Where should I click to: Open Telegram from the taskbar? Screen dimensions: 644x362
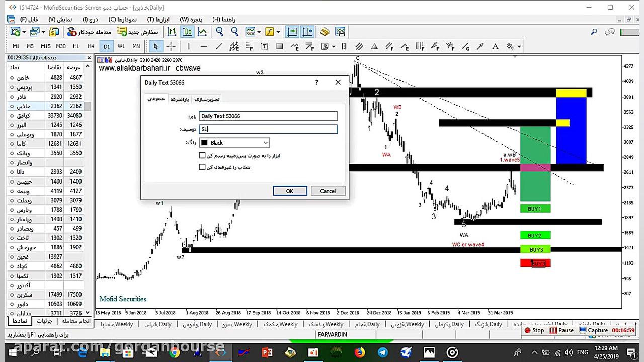(x=382, y=353)
